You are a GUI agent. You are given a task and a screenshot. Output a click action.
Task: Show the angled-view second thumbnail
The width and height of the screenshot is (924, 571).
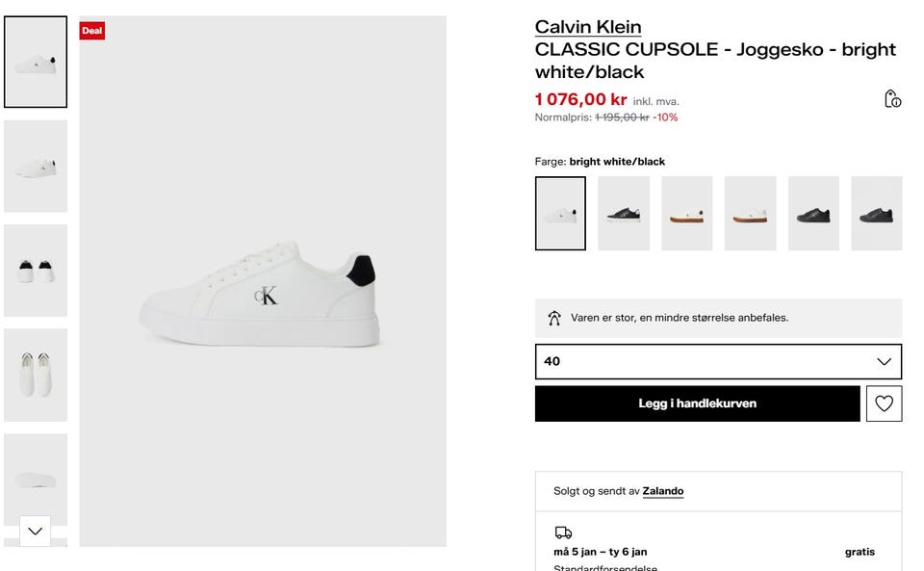tap(36, 167)
